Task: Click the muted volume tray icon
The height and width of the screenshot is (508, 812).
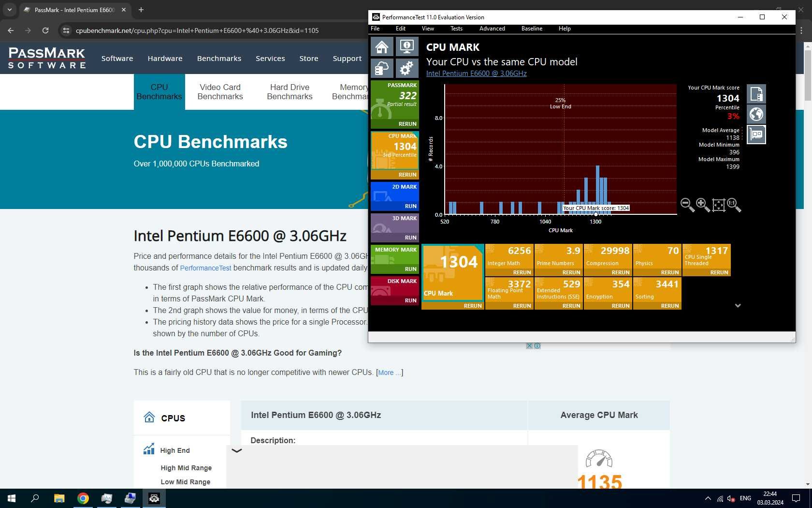Action: pos(731,498)
